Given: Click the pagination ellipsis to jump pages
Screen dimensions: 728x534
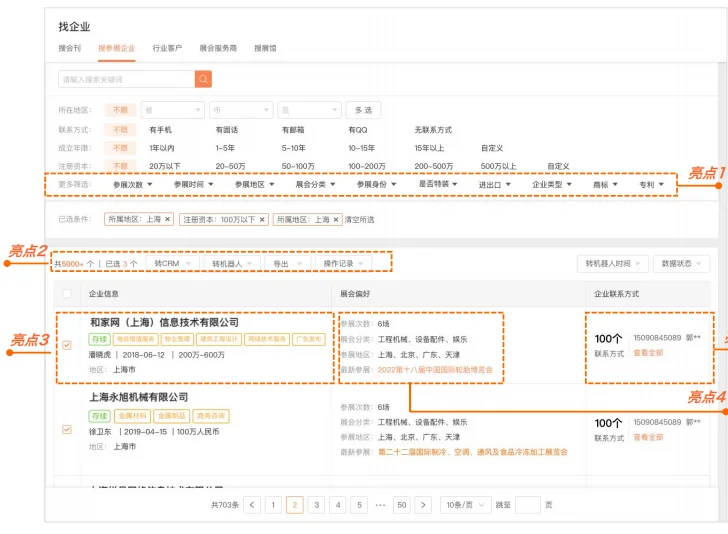Looking at the screenshot, I should [380, 505].
